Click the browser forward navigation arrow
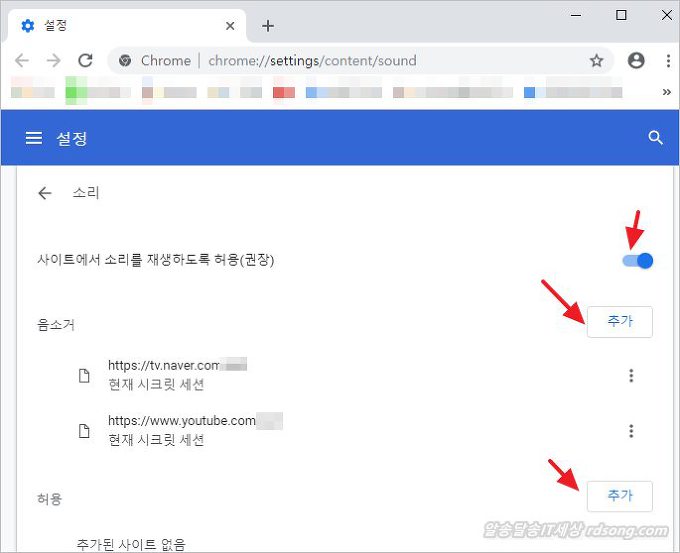Viewport: 680px width, 553px height. (x=53, y=61)
